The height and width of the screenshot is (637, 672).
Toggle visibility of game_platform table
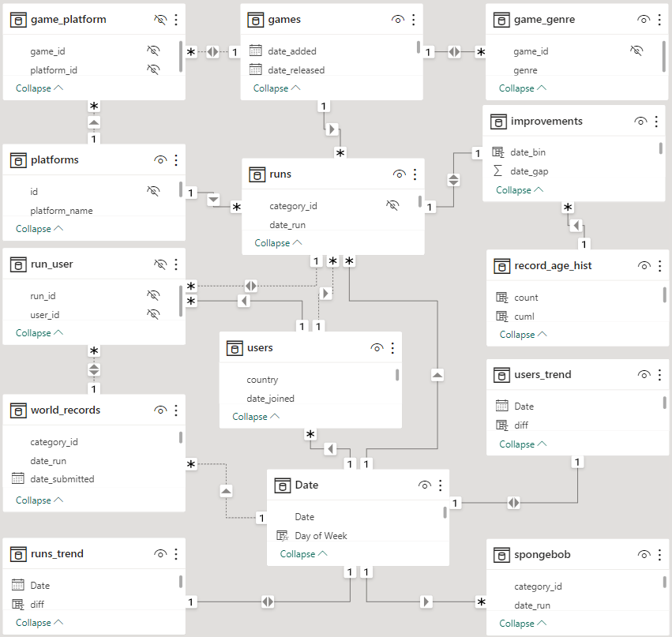160,19
